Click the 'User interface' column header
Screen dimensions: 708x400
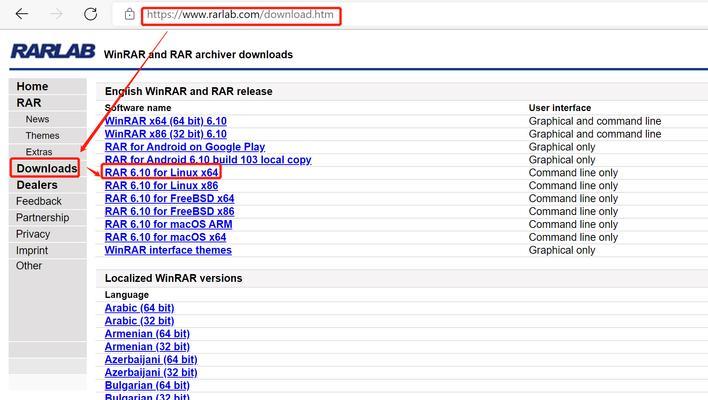pyautogui.click(x=560, y=108)
